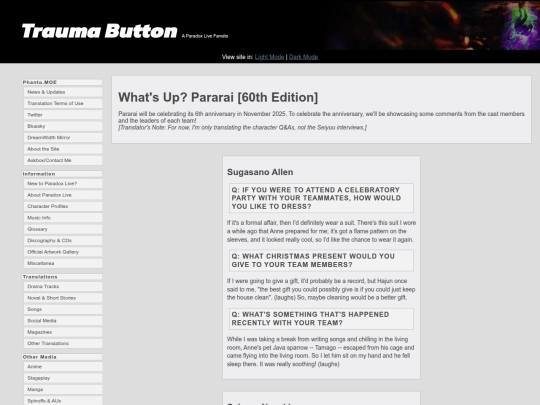Click the happened recently with team question
540x405 pixels.
click(x=321, y=319)
